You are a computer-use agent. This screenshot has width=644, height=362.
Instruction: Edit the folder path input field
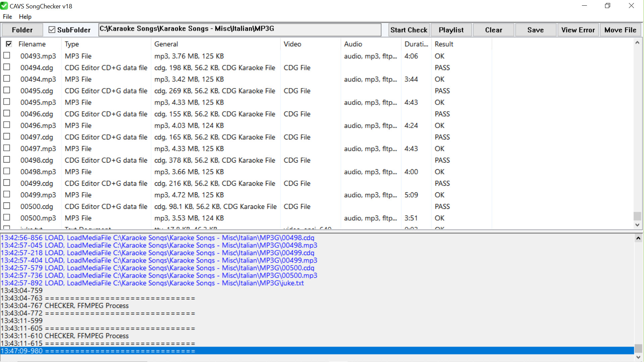pyautogui.click(x=240, y=29)
